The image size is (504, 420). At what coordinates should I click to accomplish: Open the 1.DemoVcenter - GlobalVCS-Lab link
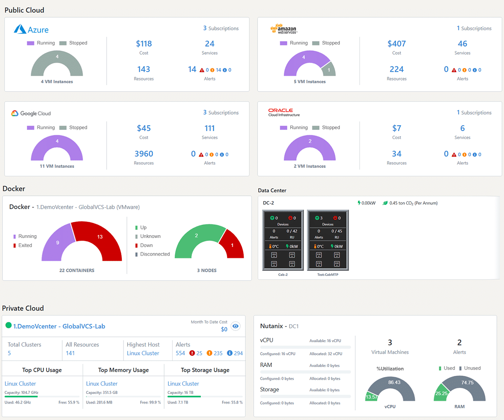(59, 326)
